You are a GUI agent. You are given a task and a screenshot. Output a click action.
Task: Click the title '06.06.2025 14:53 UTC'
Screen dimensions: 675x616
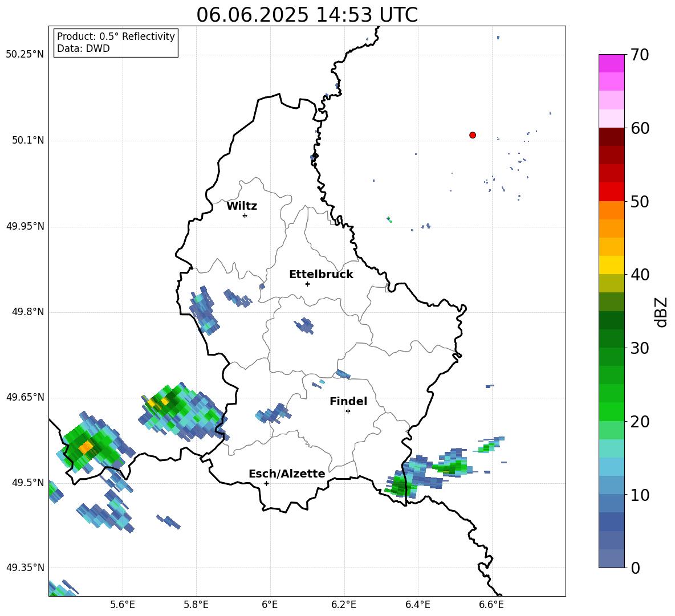point(307,15)
